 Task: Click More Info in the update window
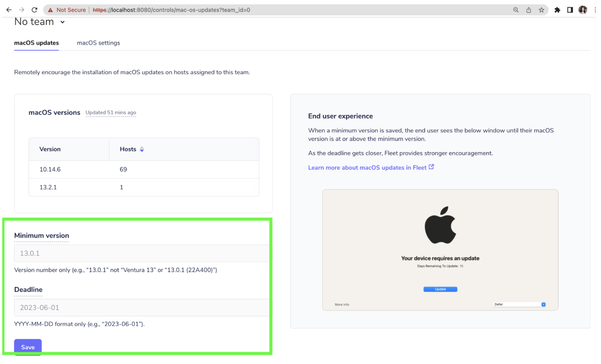(342, 304)
